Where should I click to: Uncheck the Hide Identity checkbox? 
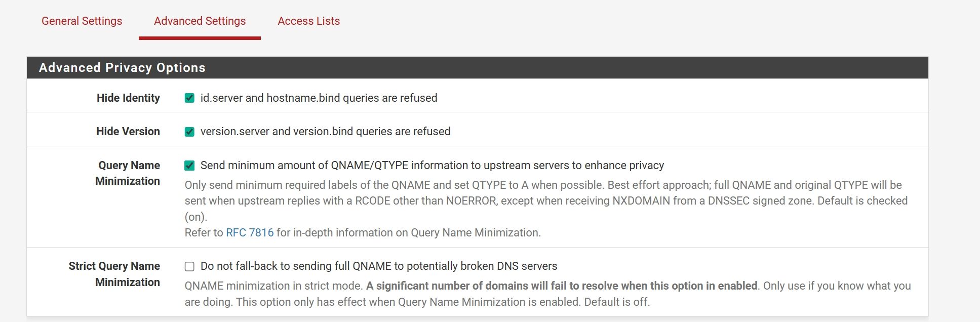[189, 98]
